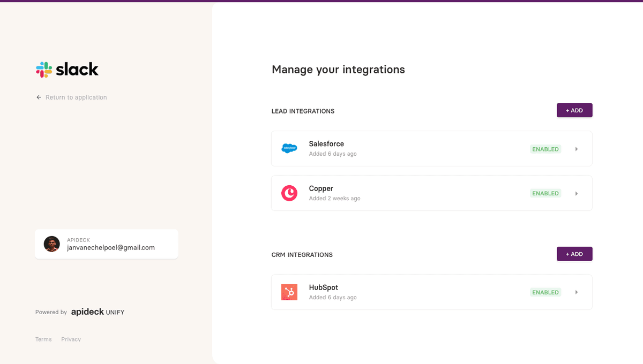Image resolution: width=643 pixels, height=364 pixels.
Task: Click the ENABLED badge on Salesforce
Action: tap(545, 149)
